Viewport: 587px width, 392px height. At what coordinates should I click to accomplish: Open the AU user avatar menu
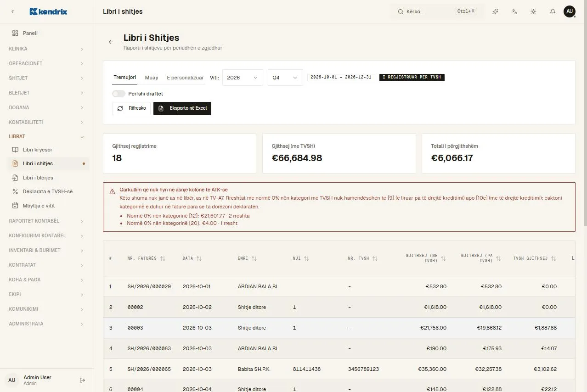pos(570,11)
